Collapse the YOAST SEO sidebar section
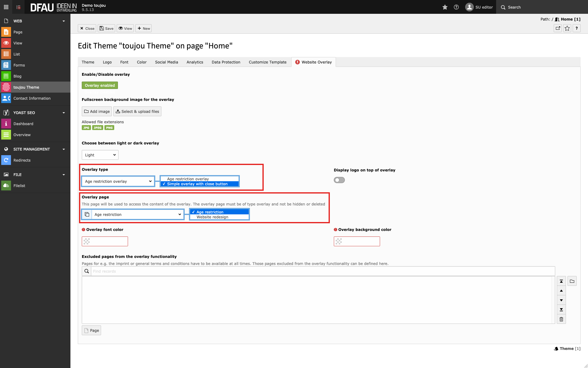 pyautogui.click(x=64, y=113)
